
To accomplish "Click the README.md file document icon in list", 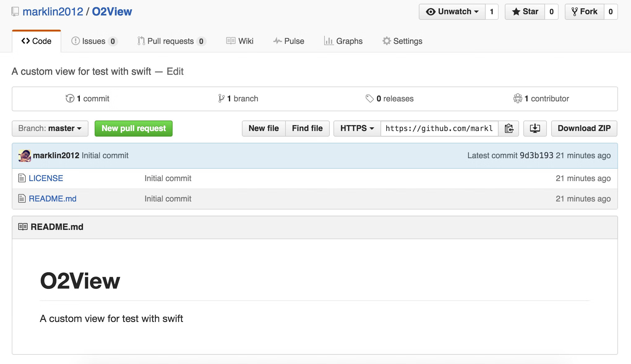I will coord(22,199).
